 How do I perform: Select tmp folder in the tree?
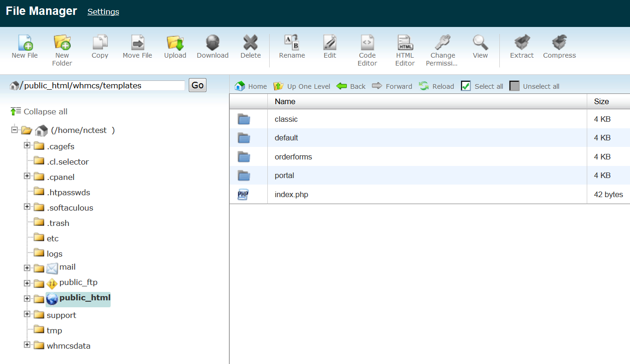tap(54, 331)
